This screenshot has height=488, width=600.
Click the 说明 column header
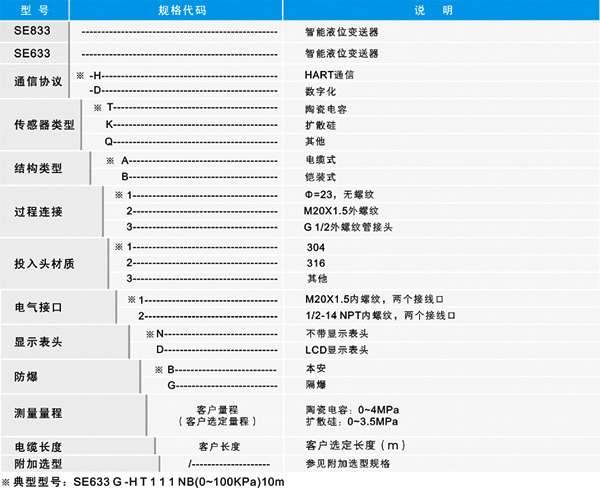(440, 9)
